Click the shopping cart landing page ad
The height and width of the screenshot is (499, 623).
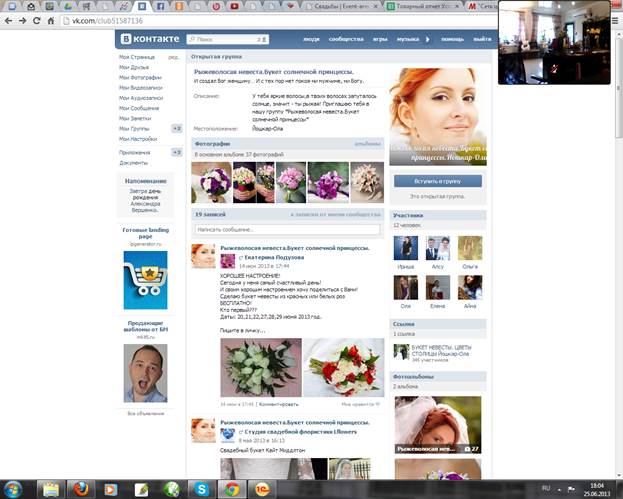click(x=145, y=280)
